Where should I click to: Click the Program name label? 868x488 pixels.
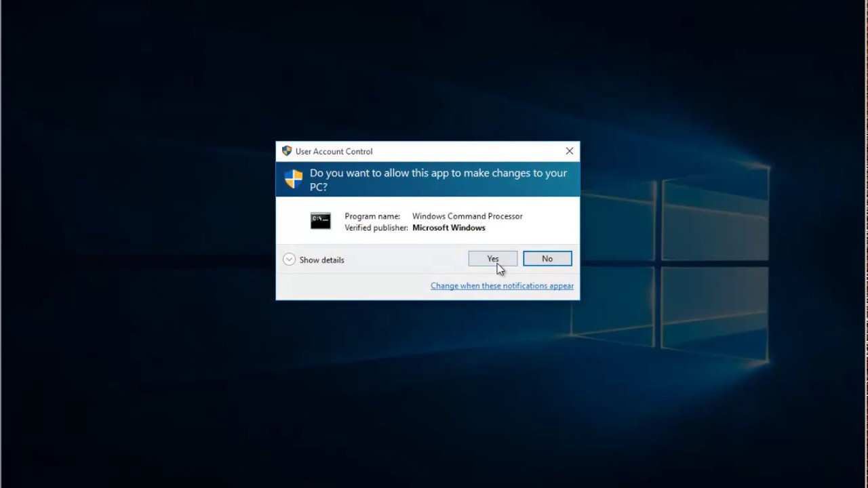372,216
